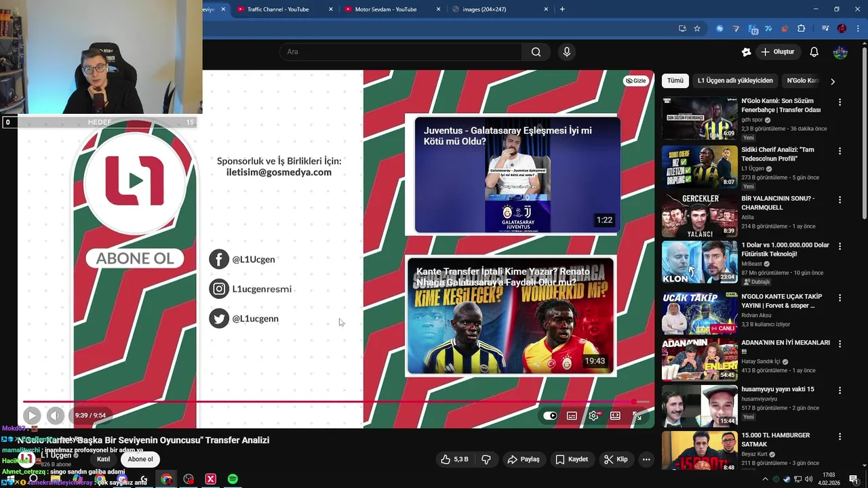
Task: Show more filter chips with right arrow
Action: tap(833, 81)
